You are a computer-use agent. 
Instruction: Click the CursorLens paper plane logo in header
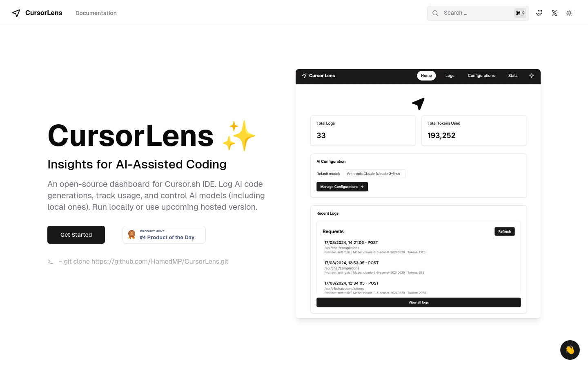16,13
